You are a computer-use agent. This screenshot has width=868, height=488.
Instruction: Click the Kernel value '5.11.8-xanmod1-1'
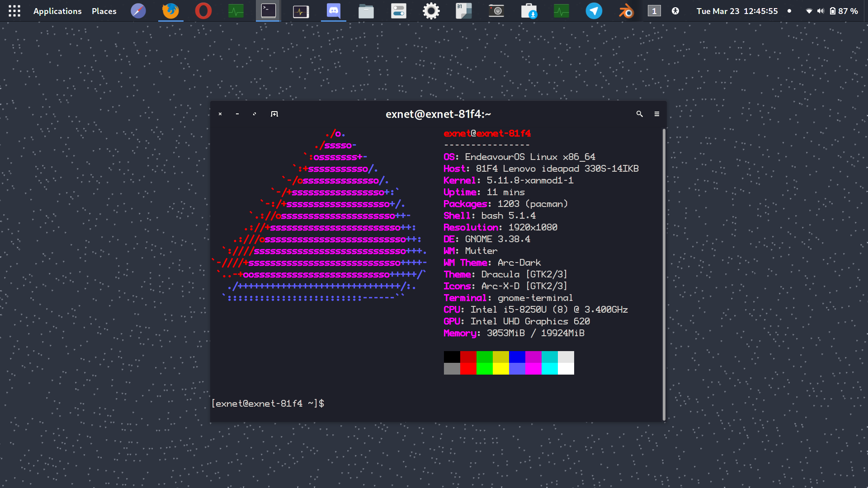530,180
